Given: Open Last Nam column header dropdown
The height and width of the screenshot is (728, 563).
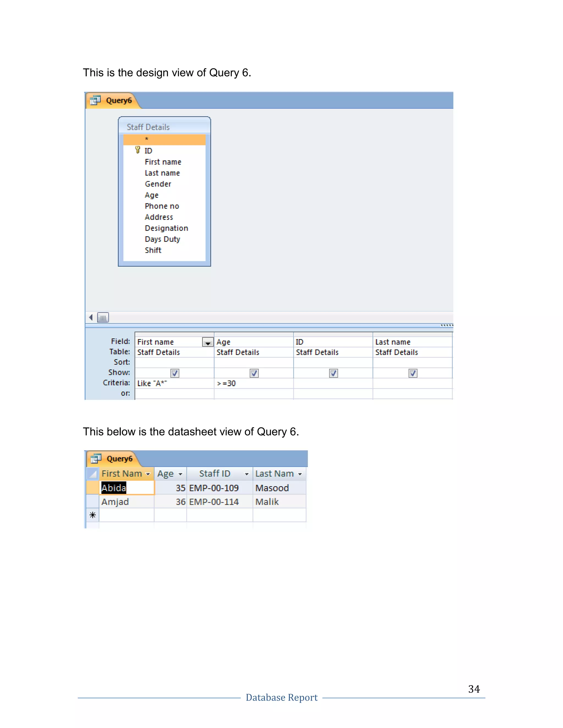Looking at the screenshot, I should (300, 474).
